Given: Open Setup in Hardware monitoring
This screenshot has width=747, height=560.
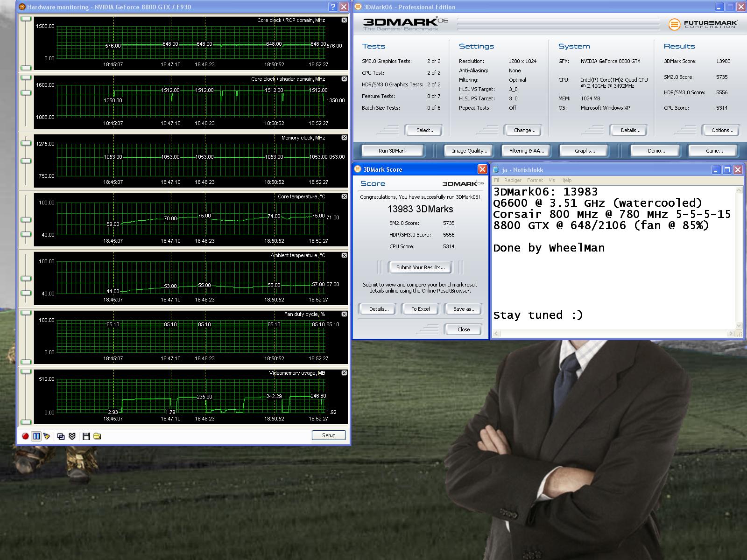Looking at the screenshot, I should pyautogui.click(x=329, y=435).
